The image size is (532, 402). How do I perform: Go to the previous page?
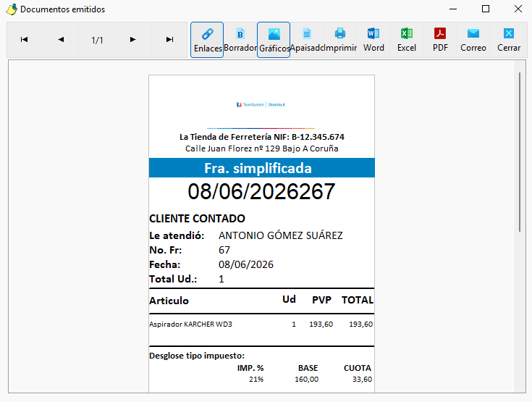click(61, 40)
